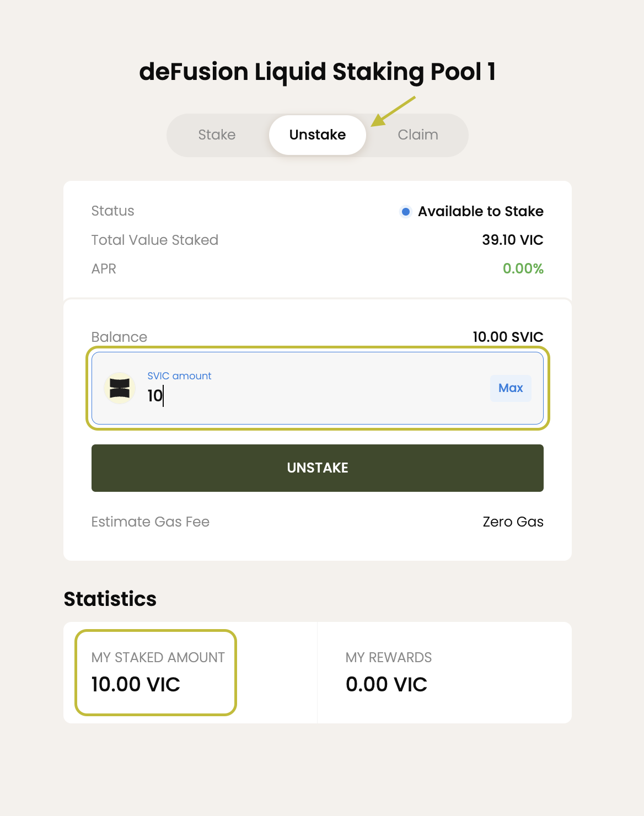Screen dimensions: 644x816
Task: Click the Zero Gas fee label
Action: click(513, 522)
